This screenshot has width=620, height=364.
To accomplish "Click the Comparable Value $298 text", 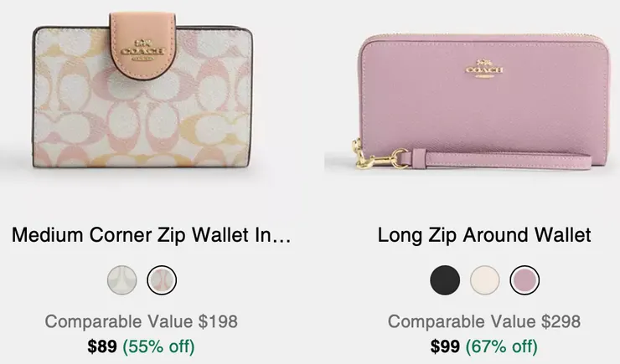I will pyautogui.click(x=484, y=321).
